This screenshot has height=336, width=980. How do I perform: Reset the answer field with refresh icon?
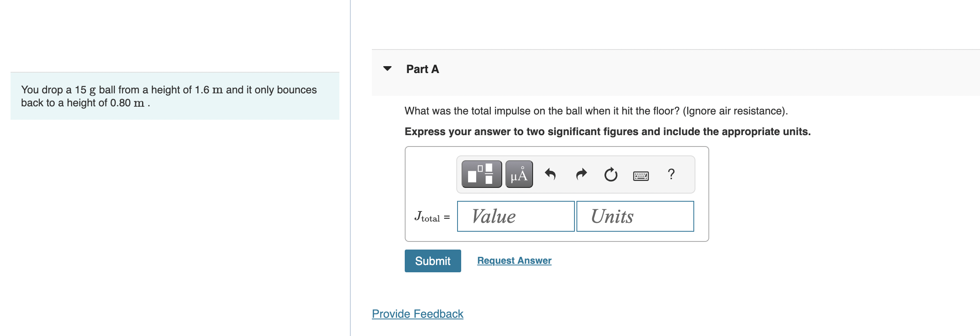611,174
